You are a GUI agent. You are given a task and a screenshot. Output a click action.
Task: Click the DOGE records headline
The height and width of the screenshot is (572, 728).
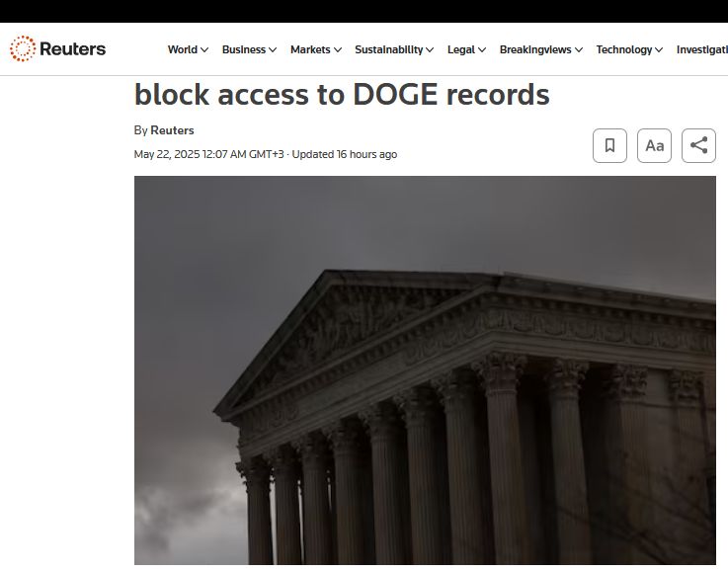[342, 94]
